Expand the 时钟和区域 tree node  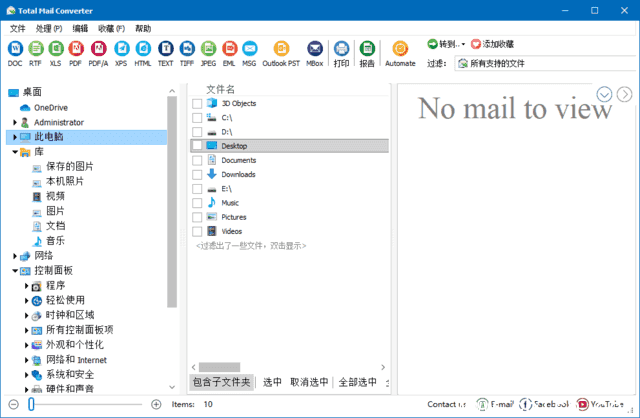[27, 316]
